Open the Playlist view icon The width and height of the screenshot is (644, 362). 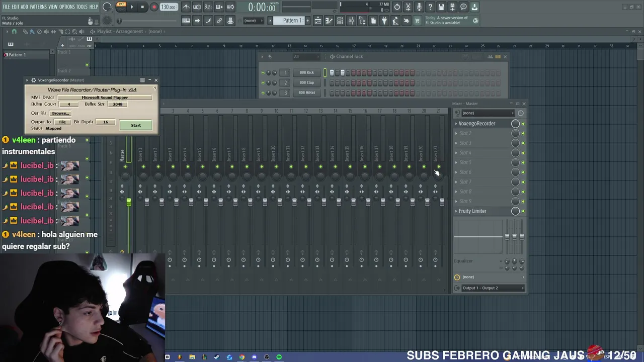318,21
